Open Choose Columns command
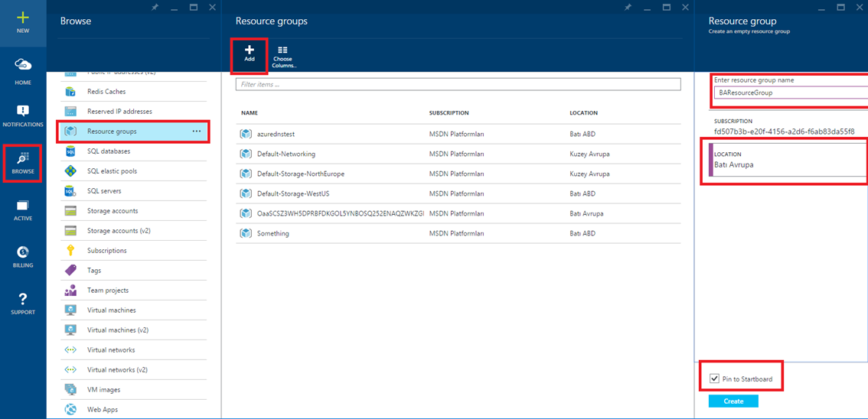 [285, 57]
